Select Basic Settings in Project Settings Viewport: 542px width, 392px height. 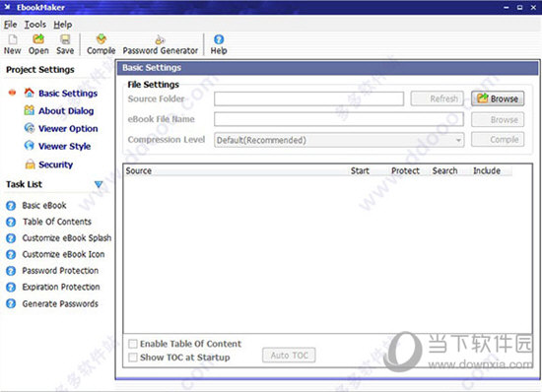68,94
